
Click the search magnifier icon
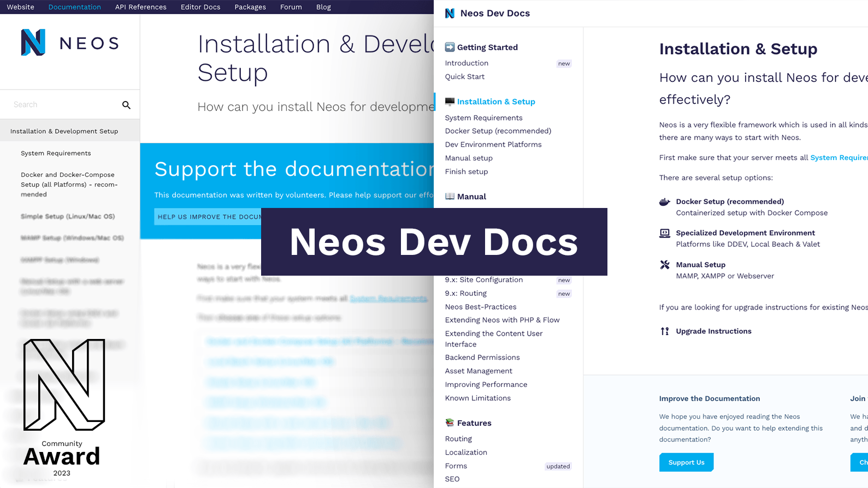point(126,105)
